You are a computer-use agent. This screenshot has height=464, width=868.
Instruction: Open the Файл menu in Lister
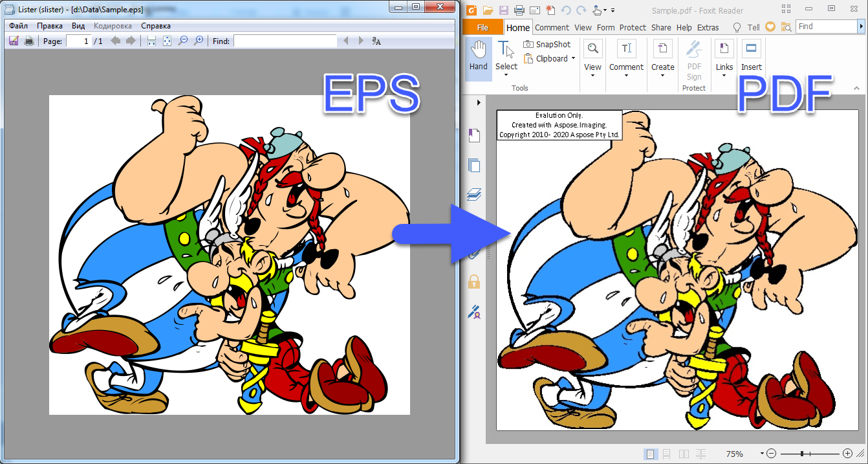[x=18, y=26]
